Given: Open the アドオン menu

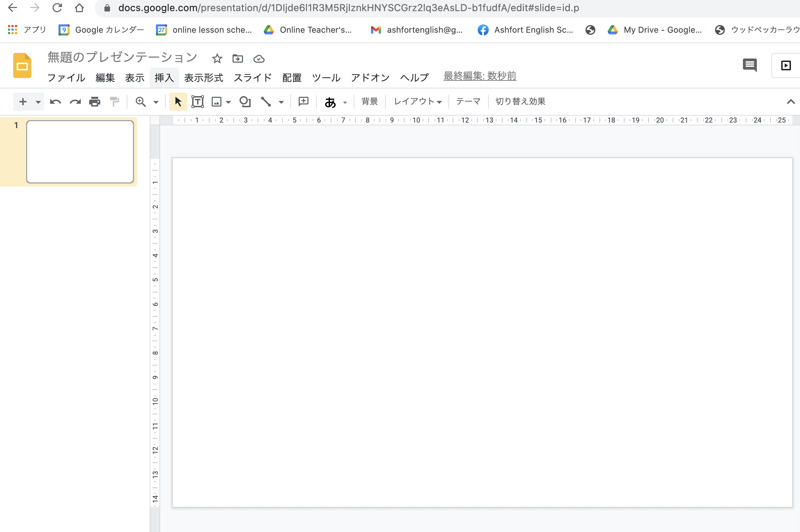Looking at the screenshot, I should 370,78.
